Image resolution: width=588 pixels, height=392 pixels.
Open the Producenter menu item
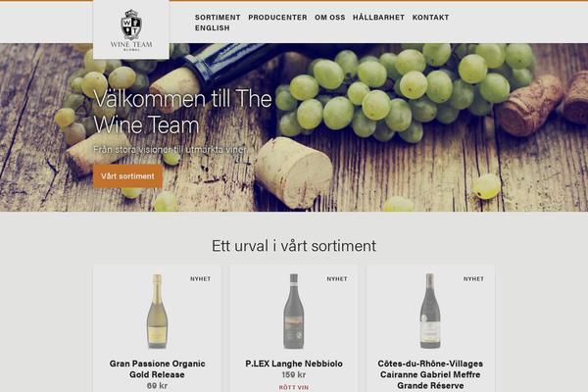[277, 18]
